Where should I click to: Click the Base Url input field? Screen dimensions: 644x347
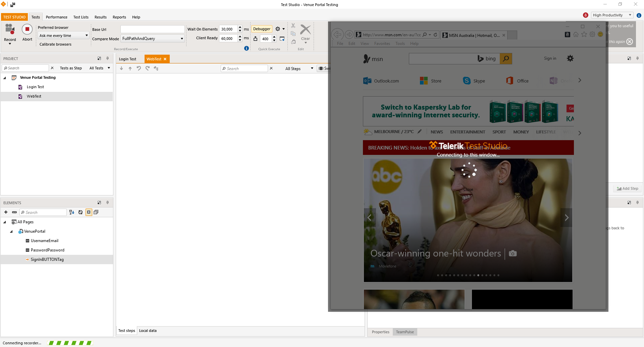[152, 30]
